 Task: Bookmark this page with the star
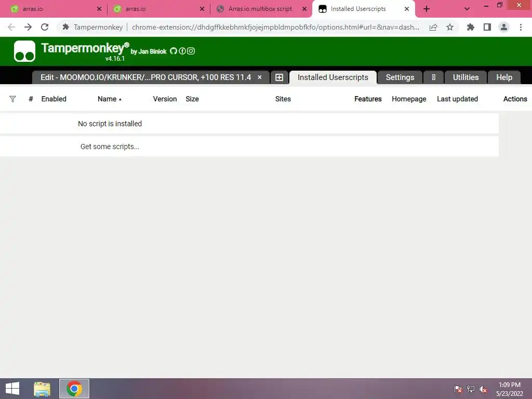(450, 27)
